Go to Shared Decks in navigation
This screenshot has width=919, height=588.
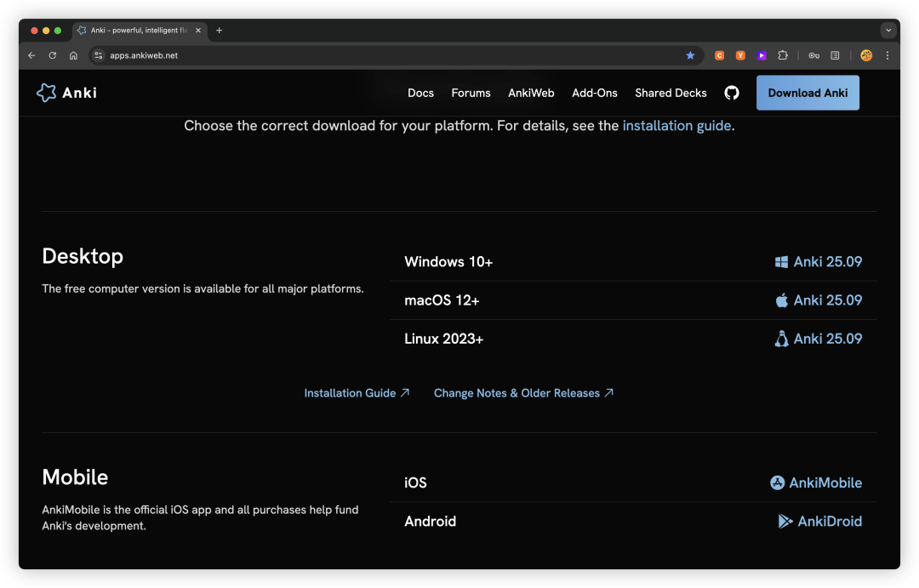pyautogui.click(x=671, y=93)
